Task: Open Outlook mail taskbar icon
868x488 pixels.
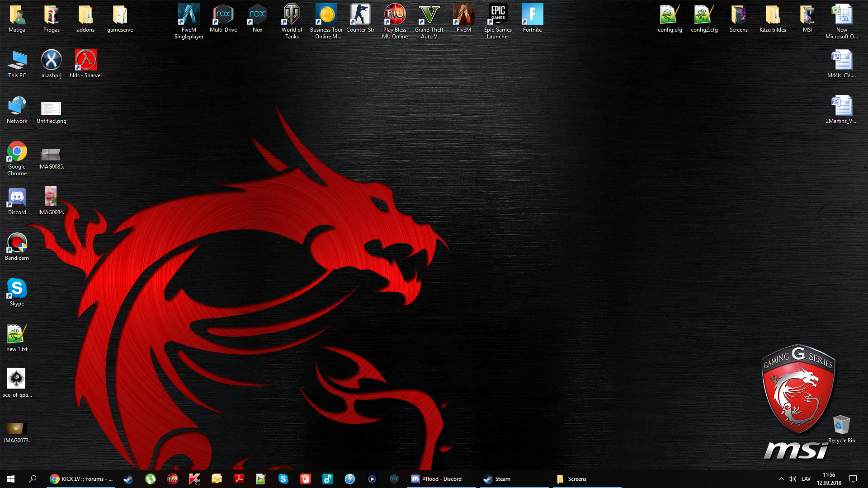Action: click(x=217, y=479)
